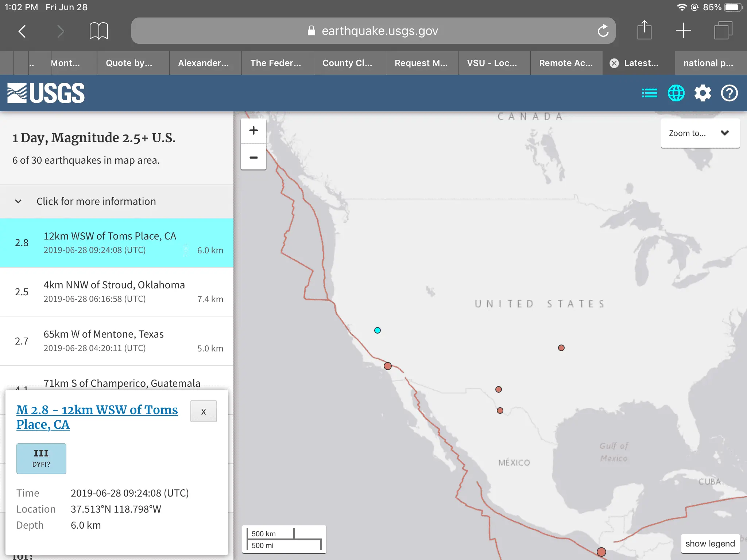This screenshot has height=560, width=747.
Task: Switch to the national p... tab
Action: (708, 63)
